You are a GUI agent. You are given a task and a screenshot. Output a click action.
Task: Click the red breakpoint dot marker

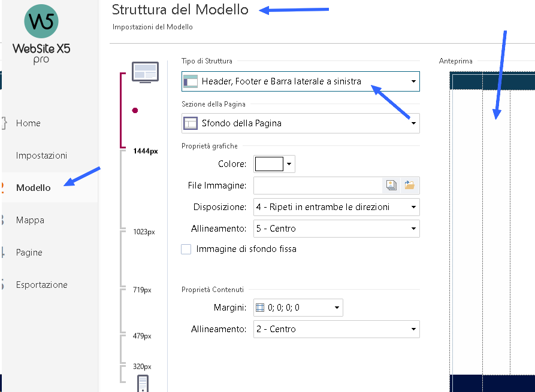coord(135,110)
